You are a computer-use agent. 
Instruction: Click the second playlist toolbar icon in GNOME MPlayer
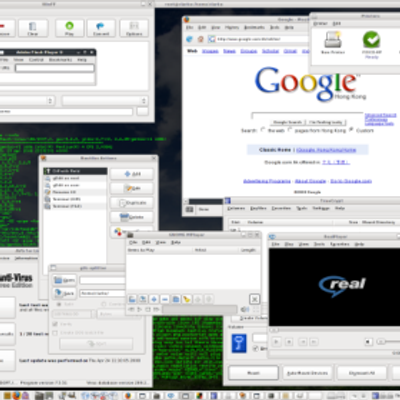coord(143,299)
